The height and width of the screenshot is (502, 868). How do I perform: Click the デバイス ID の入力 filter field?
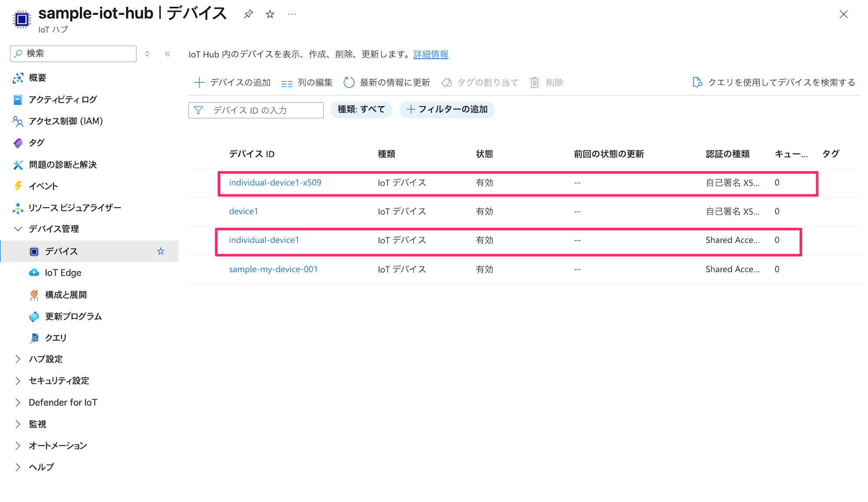(256, 110)
